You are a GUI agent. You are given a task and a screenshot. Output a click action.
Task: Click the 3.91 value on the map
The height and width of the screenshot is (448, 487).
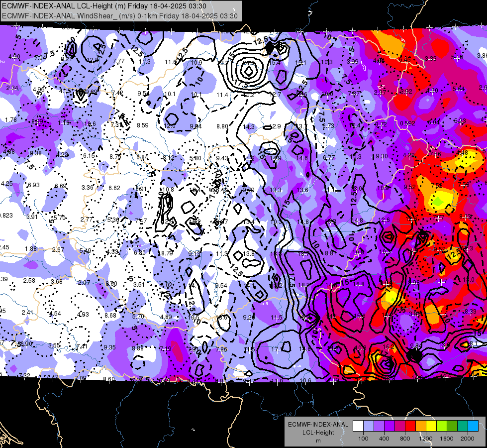pyautogui.click(x=32, y=217)
